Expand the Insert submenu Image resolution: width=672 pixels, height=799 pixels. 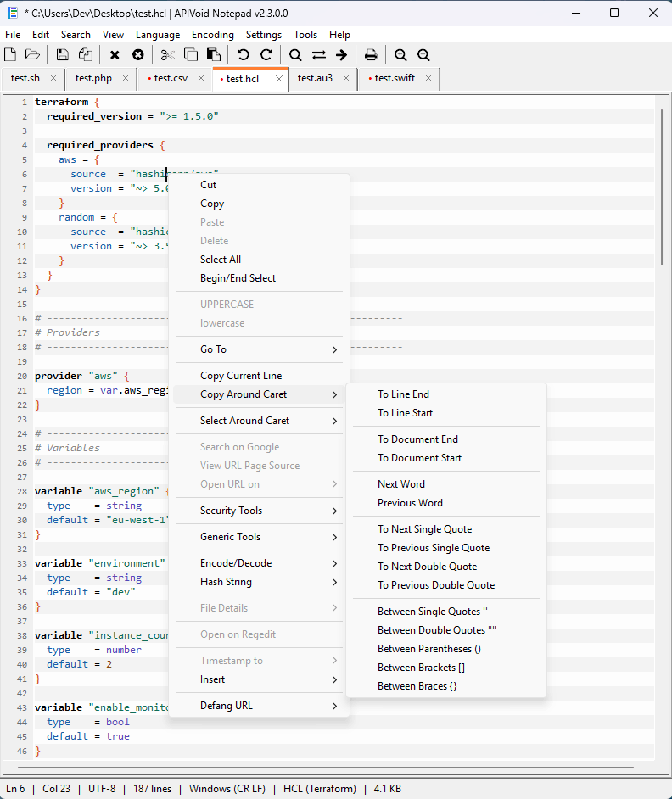[259, 679]
